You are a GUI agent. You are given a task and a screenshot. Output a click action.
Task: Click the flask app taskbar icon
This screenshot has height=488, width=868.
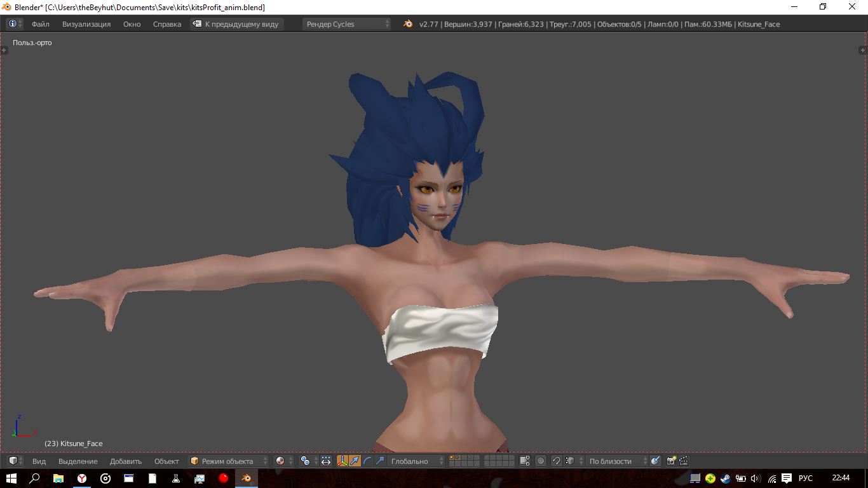coord(176,478)
